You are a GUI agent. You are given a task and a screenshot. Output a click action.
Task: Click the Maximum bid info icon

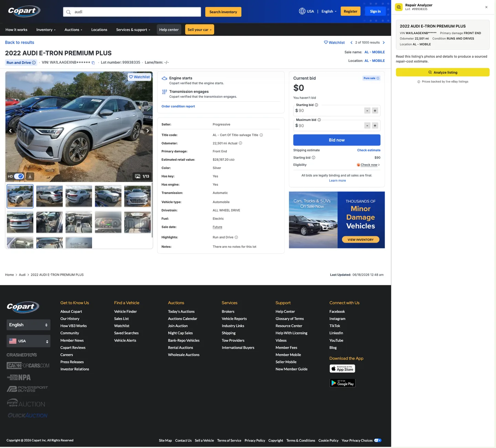[319, 120]
